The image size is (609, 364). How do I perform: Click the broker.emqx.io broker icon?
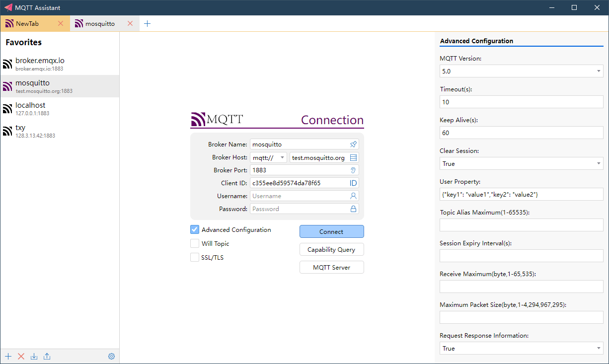click(x=7, y=64)
